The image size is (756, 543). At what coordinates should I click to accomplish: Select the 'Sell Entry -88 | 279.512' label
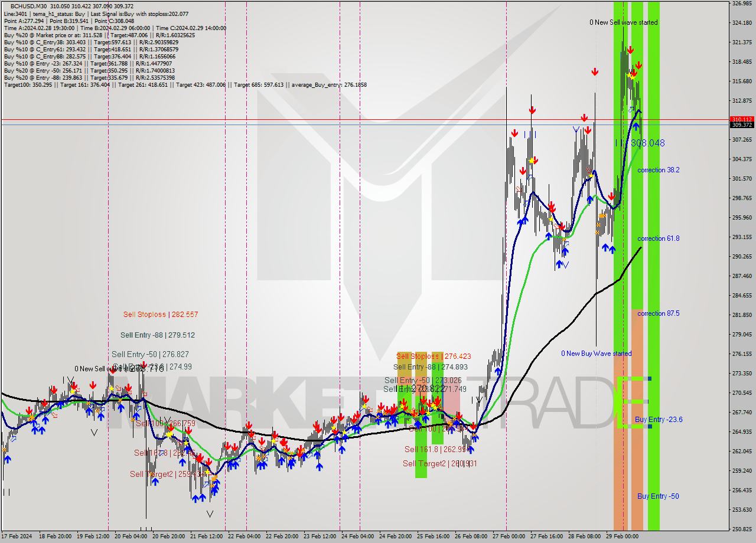point(158,335)
